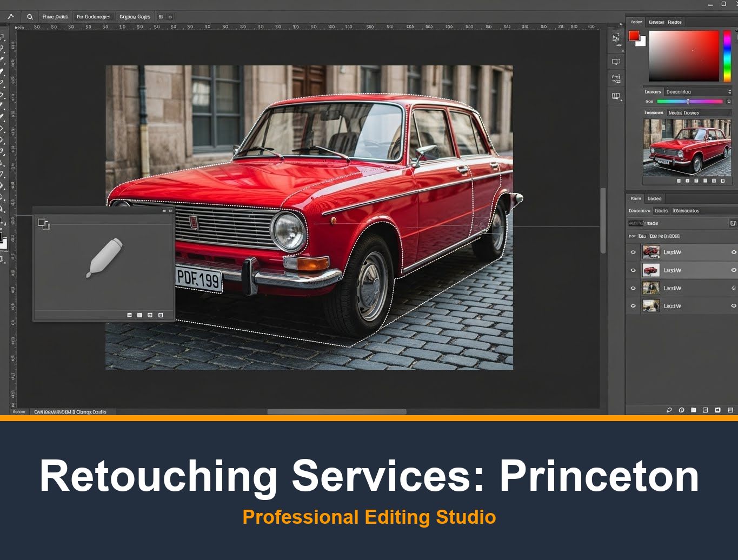Open the panel options icon beside the layers search field

(733, 223)
